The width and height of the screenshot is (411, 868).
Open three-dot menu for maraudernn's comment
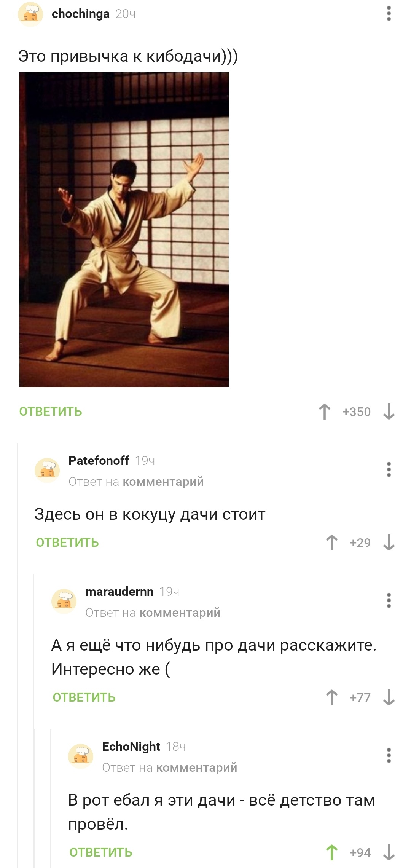(x=389, y=600)
